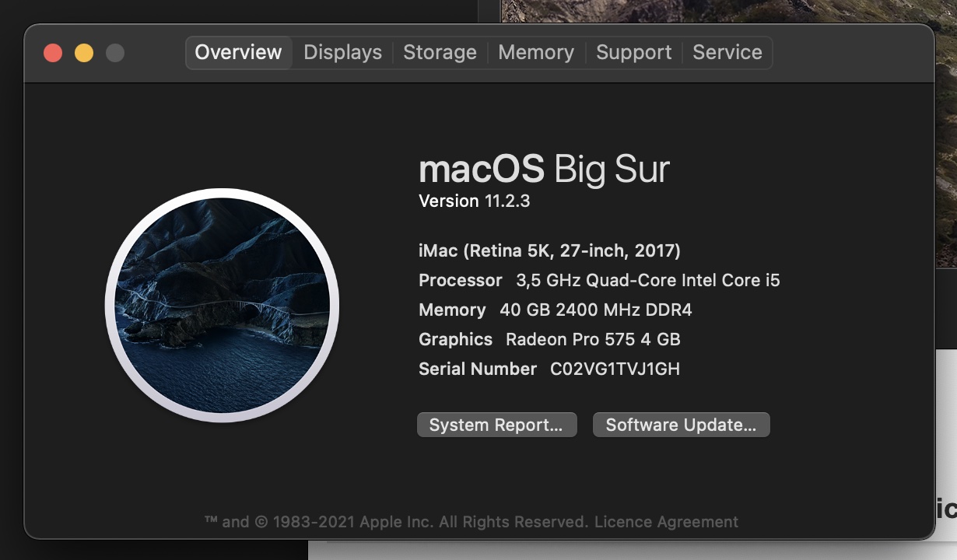
Task: Click Version 11.2.3 to reveal build number
Action: click(x=474, y=201)
